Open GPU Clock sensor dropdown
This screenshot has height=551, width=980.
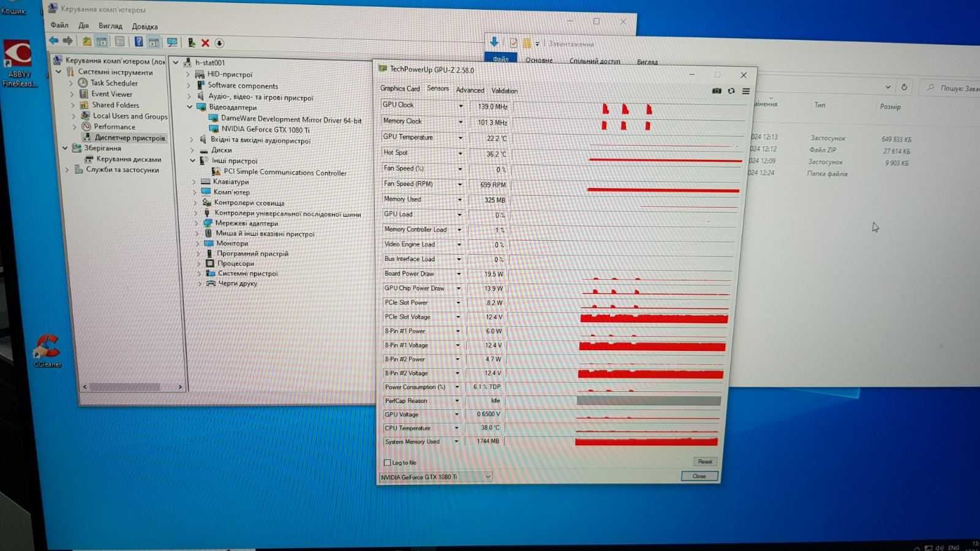pyautogui.click(x=461, y=106)
